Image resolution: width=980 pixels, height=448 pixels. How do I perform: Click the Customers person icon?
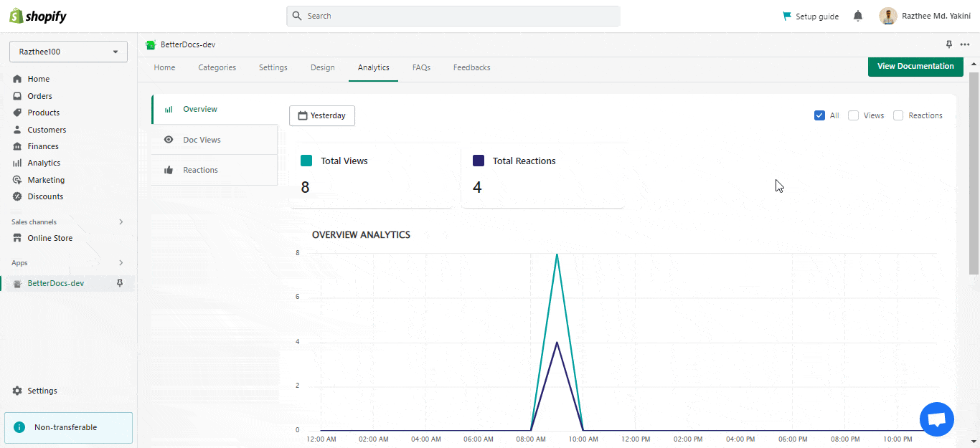coord(17,130)
